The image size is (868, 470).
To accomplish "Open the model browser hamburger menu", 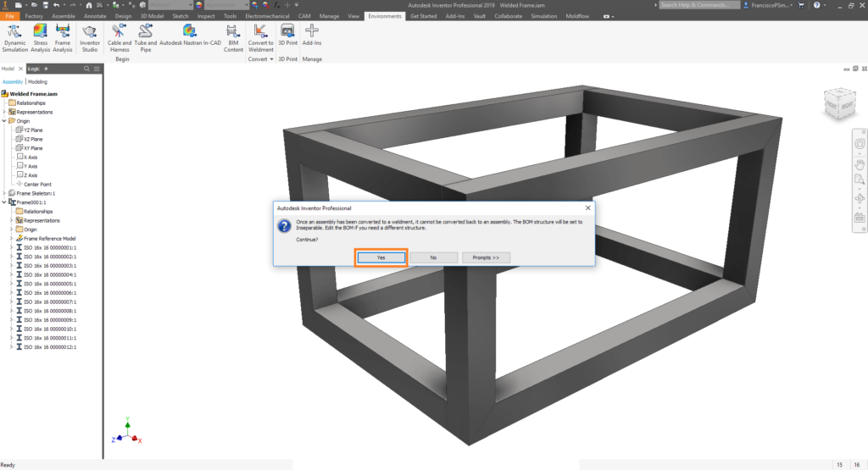I will point(97,69).
